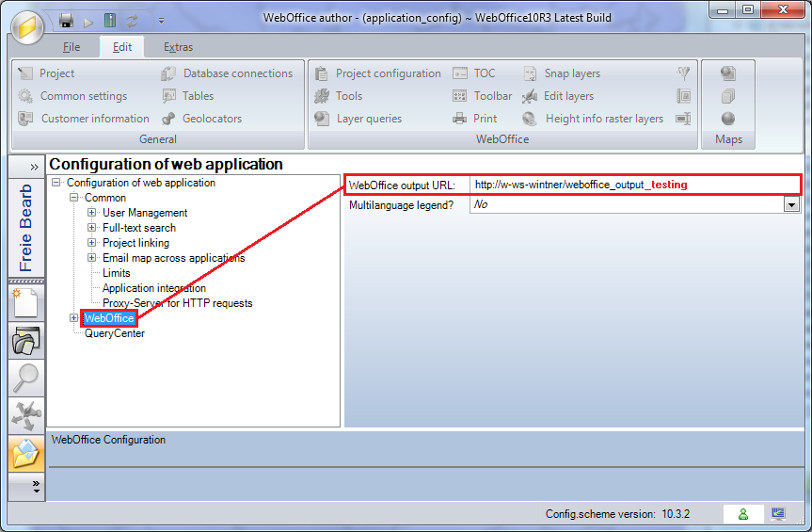The height and width of the screenshot is (532, 812).
Task: Click the Project configuration label
Action: coord(389,73)
